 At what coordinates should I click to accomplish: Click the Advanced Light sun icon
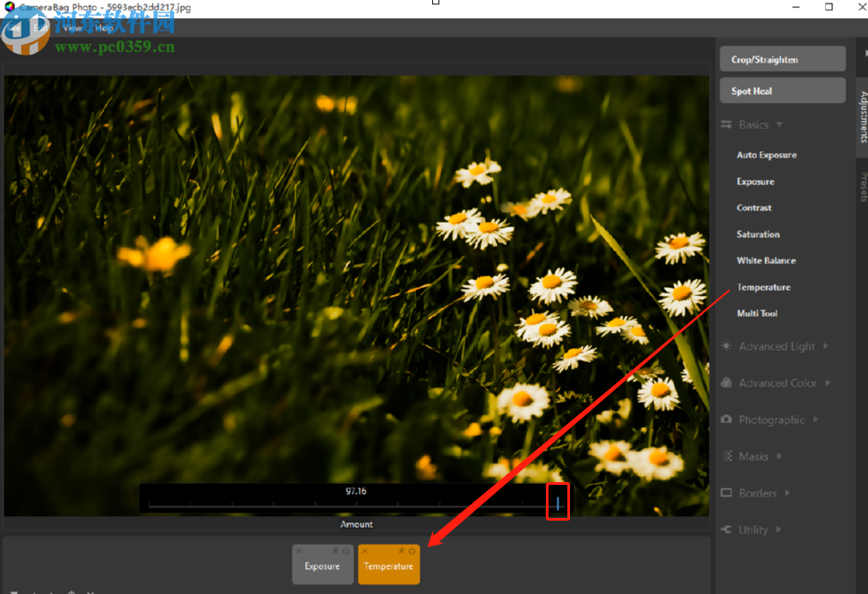point(727,346)
